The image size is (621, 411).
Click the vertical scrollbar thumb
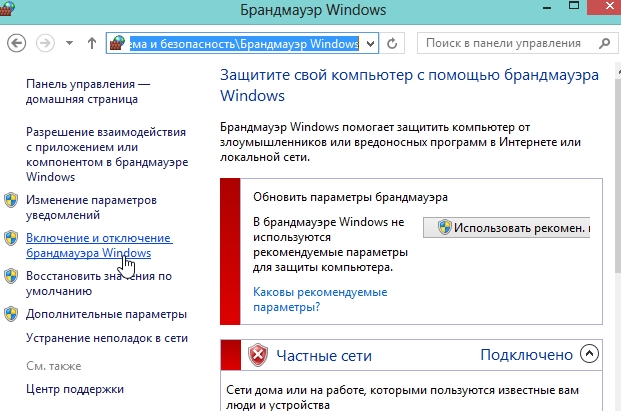click(618, 174)
